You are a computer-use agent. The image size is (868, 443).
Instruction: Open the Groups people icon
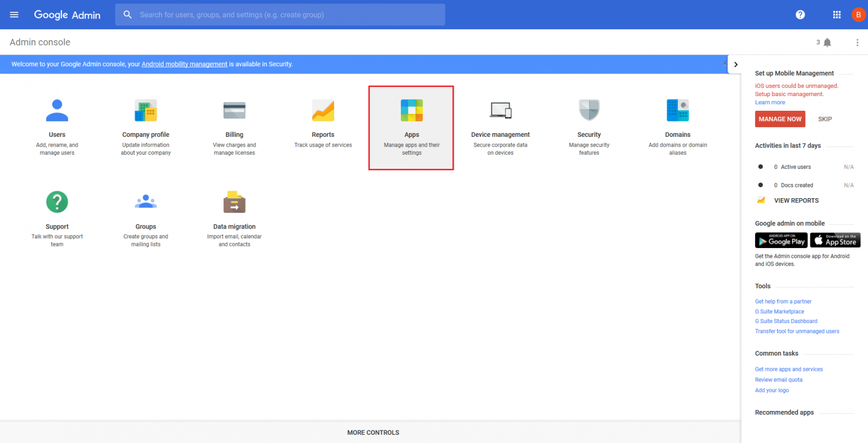[145, 202]
